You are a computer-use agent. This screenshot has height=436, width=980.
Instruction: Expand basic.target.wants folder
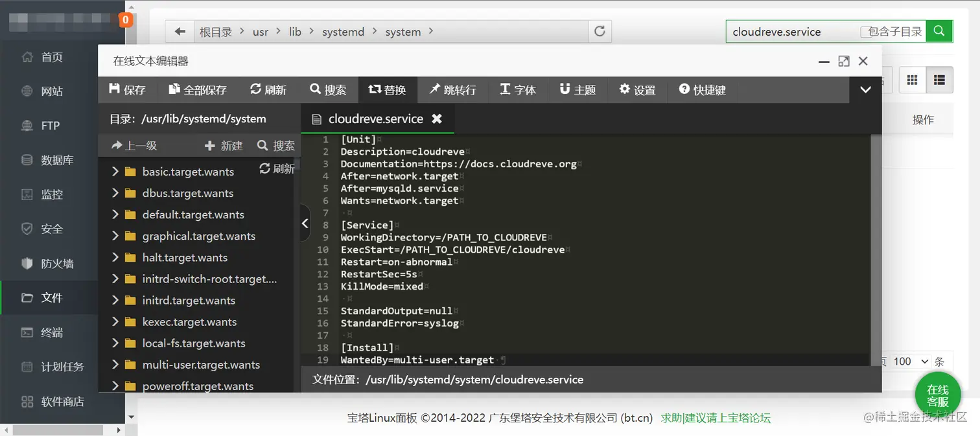(115, 172)
